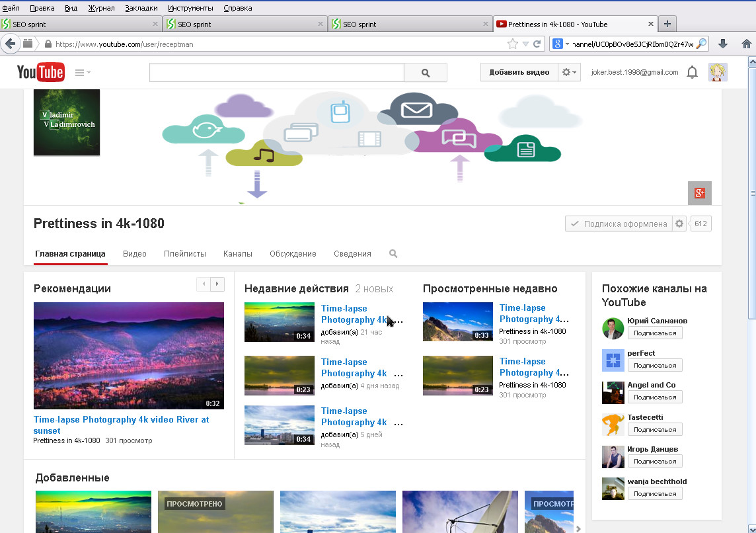756x533 pixels.
Task: Click next arrow in Рекомендации
Action: (x=217, y=284)
